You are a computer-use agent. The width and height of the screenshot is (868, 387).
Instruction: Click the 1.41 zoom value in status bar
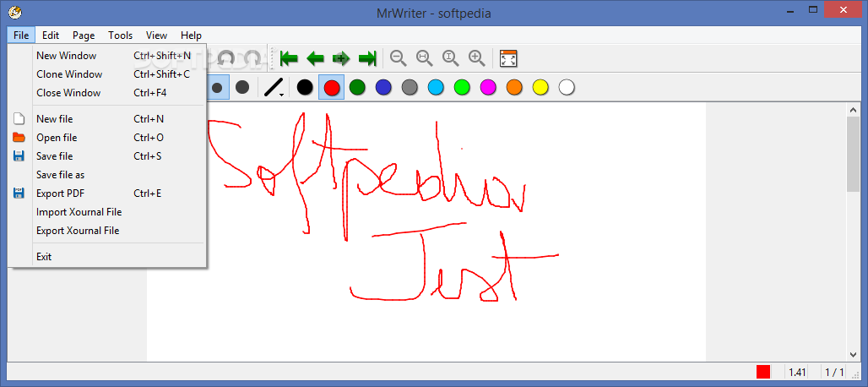point(798,372)
